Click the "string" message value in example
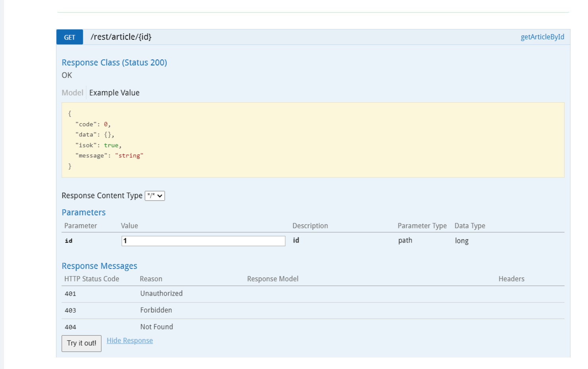 point(129,156)
